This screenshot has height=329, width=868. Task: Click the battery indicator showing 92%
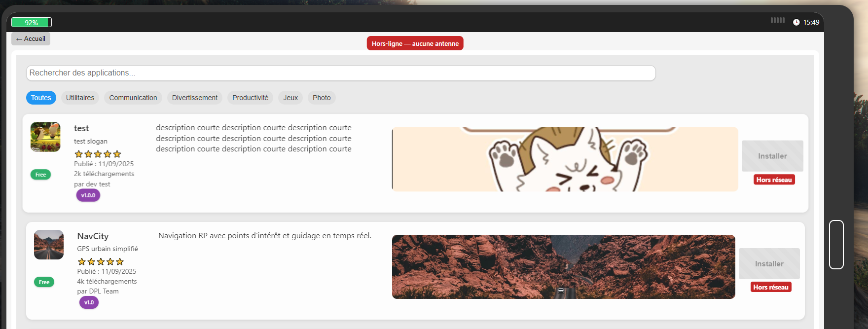point(32,22)
